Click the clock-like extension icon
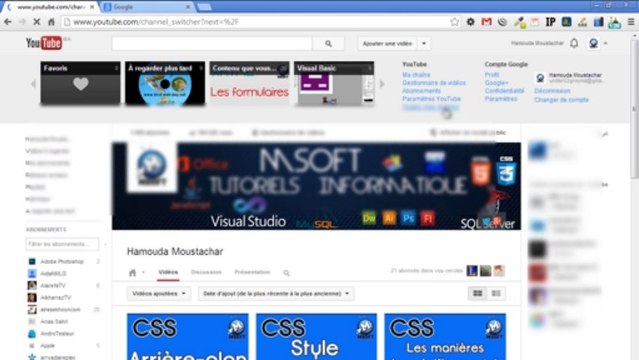The height and width of the screenshot is (360, 639). click(502, 22)
